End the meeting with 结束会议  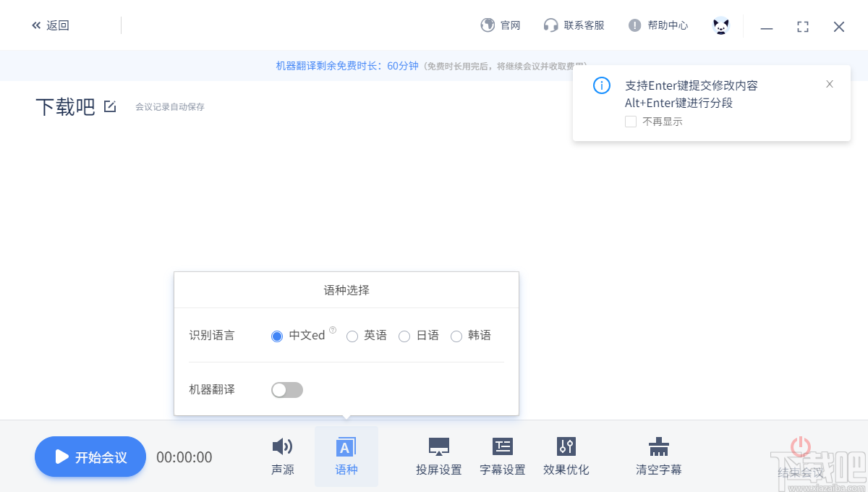(x=801, y=457)
